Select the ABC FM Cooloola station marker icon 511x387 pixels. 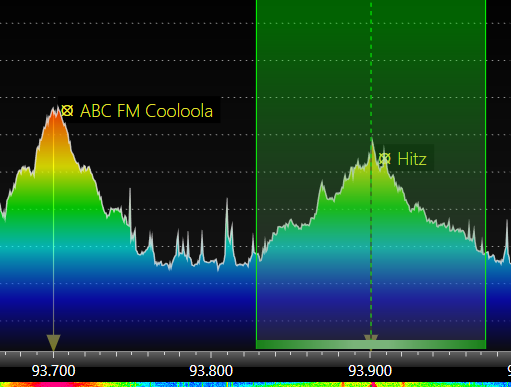coord(67,110)
